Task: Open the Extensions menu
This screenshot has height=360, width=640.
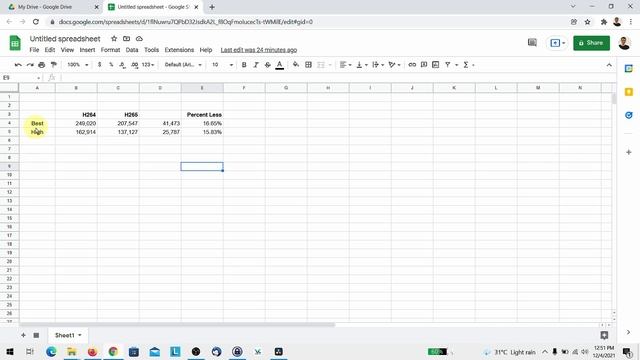Action: 179,50
